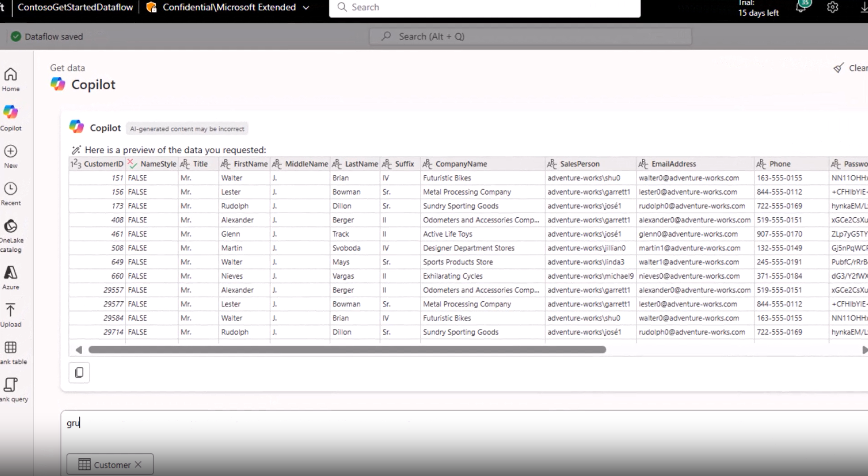868x476 pixels.
Task: Click the CustomerID column data type icon
Action: [76, 164]
